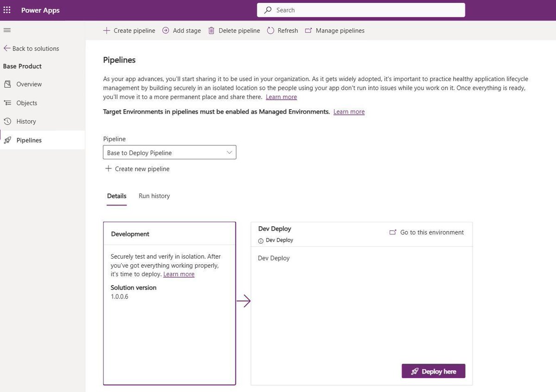Click the Go to this environment icon
This screenshot has width=556, height=392.
pyautogui.click(x=393, y=232)
